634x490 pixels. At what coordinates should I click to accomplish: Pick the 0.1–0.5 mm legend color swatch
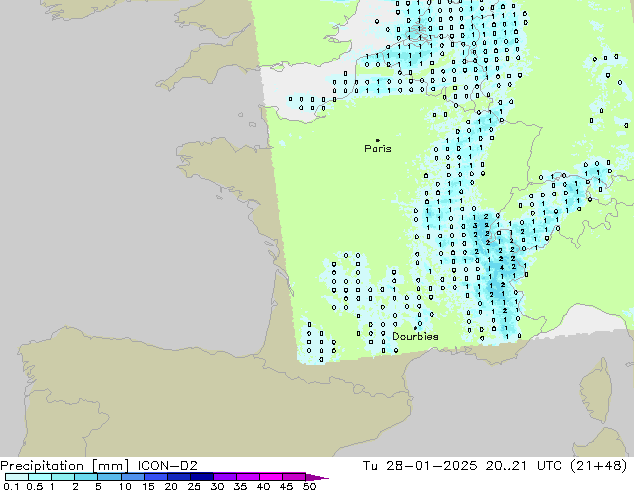17,477
